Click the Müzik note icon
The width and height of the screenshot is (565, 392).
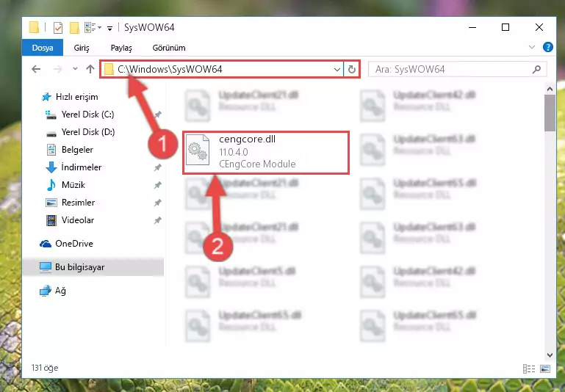51,185
